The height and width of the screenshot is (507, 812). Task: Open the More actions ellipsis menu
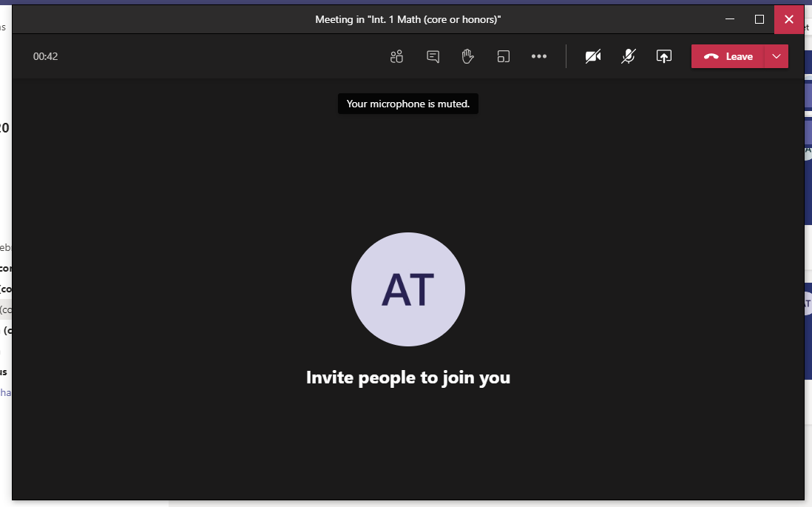pos(539,57)
